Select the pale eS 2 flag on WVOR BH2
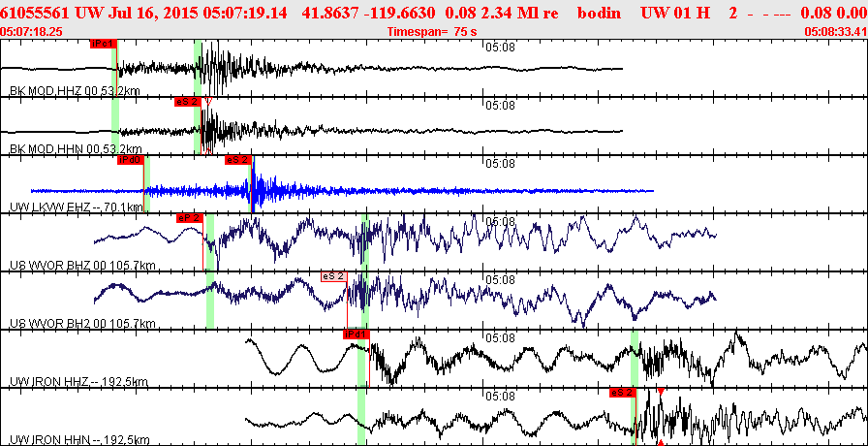The height and width of the screenshot is (446, 868). pyautogui.click(x=334, y=276)
